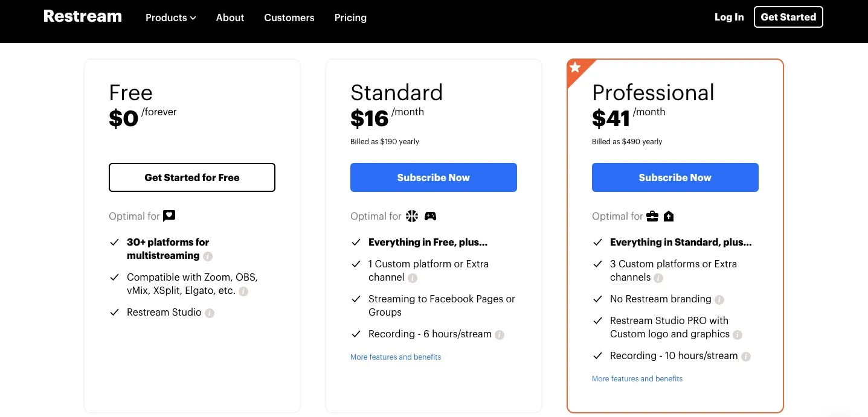Open info icon beside 30+ platforms for multistreaming
Viewport: 868px width, 417px height.
[208, 256]
